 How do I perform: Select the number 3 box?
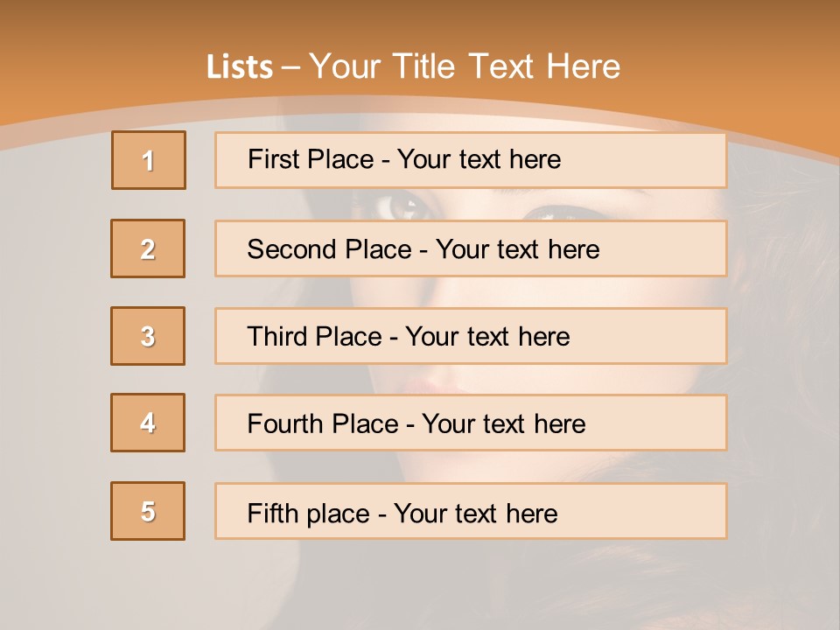[148, 336]
